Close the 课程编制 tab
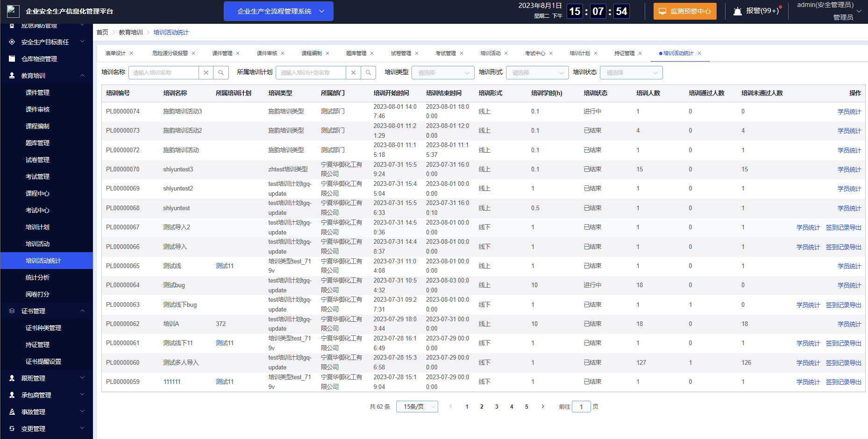Screen dimensions: 868x439 [x=327, y=53]
